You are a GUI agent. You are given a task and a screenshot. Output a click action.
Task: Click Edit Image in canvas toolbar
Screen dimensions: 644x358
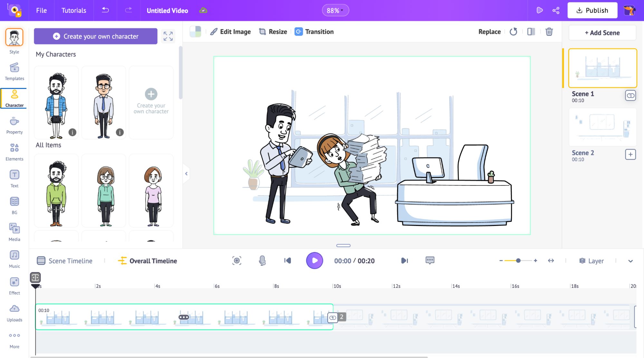230,32
